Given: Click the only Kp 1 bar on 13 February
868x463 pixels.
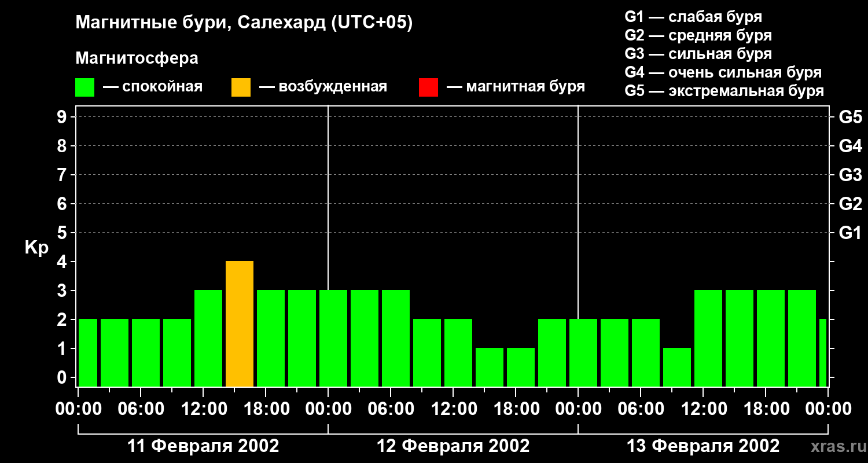Looking at the screenshot, I should (x=677, y=368).
